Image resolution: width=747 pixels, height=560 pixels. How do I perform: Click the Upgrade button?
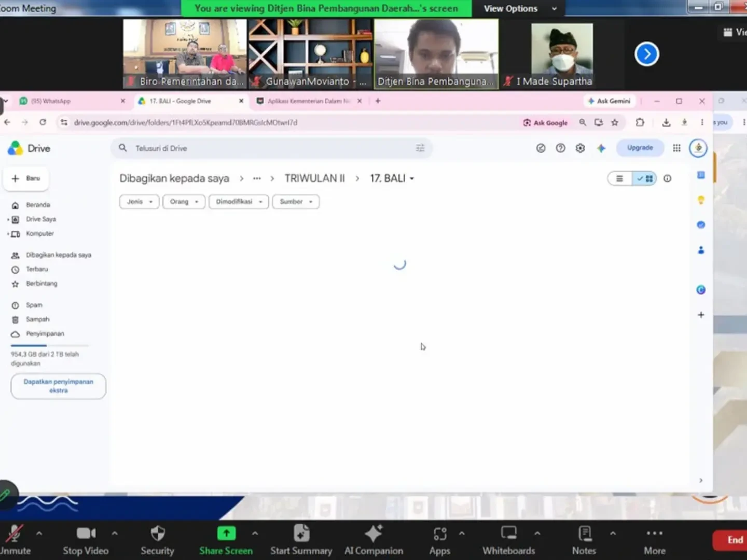pos(640,148)
